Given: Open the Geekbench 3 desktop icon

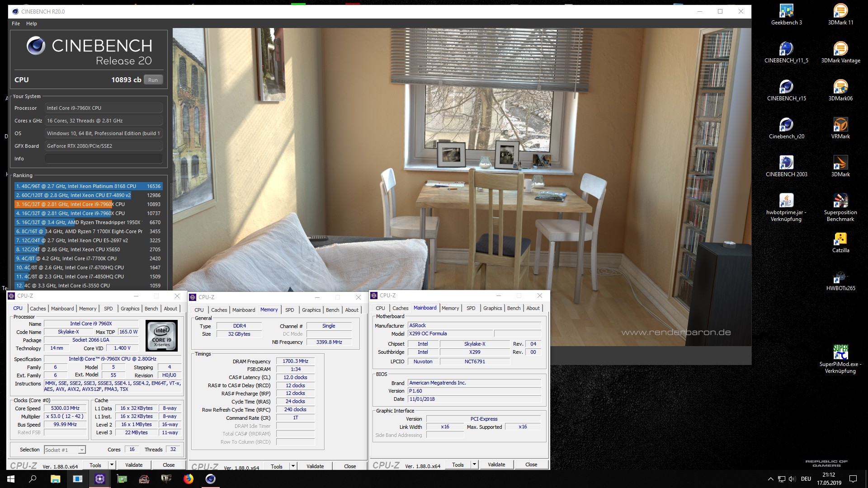Looking at the screenshot, I should (786, 14).
